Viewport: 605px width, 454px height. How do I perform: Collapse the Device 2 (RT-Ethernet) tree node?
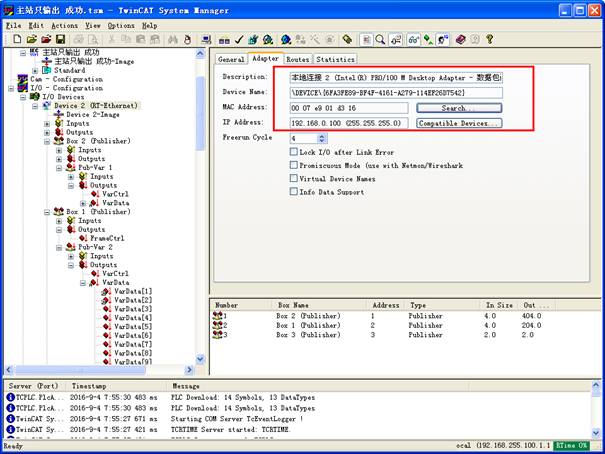[35, 105]
